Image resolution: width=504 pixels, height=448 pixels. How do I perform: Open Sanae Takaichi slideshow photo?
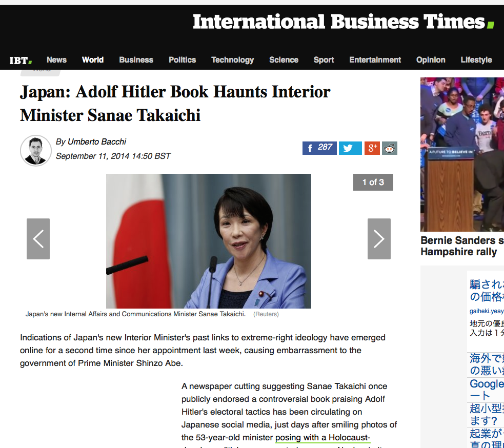pyautogui.click(x=209, y=241)
